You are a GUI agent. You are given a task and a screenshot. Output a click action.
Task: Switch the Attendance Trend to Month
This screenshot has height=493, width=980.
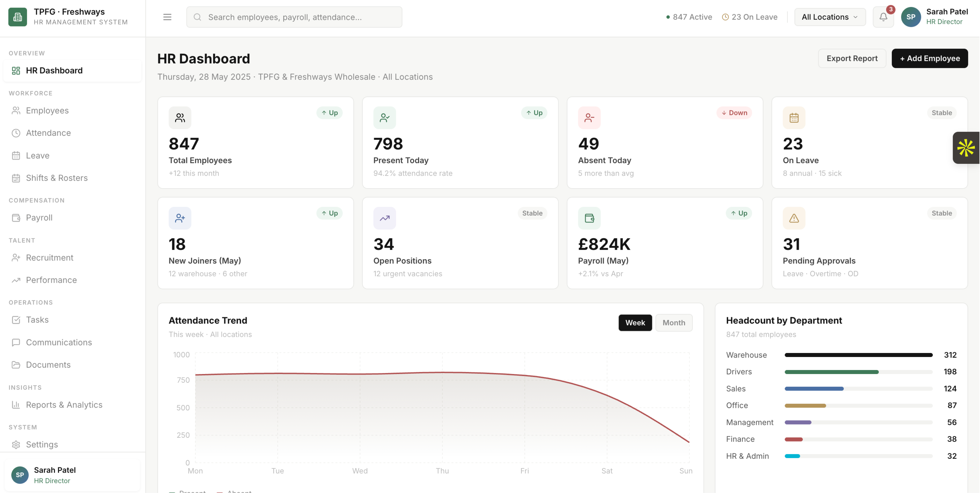click(674, 323)
